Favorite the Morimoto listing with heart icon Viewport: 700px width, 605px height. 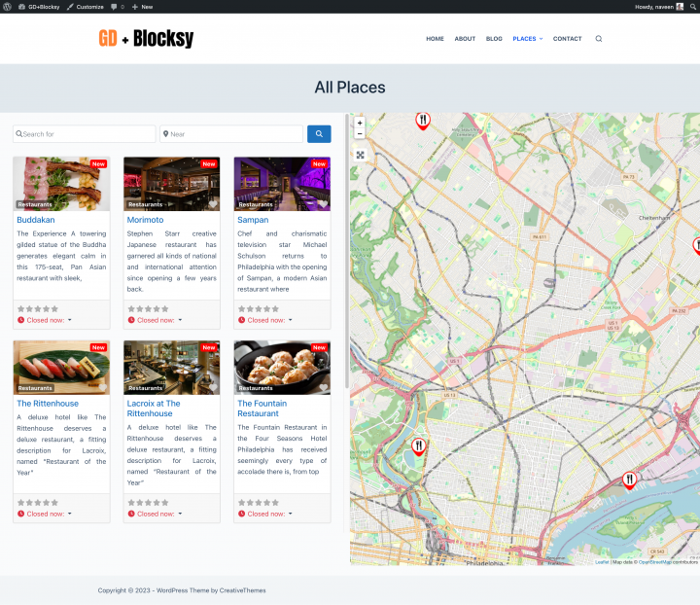213,204
